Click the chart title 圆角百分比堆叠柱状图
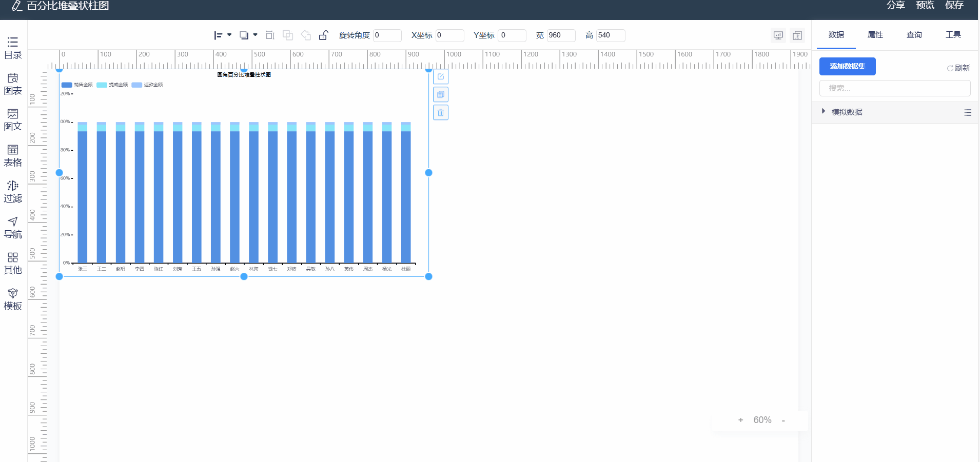 pyautogui.click(x=244, y=75)
